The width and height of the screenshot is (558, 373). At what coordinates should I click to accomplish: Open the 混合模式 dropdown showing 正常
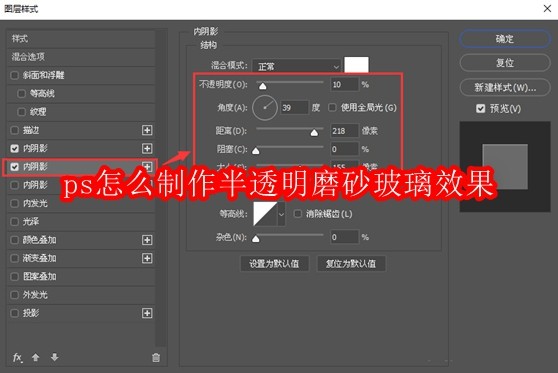296,67
